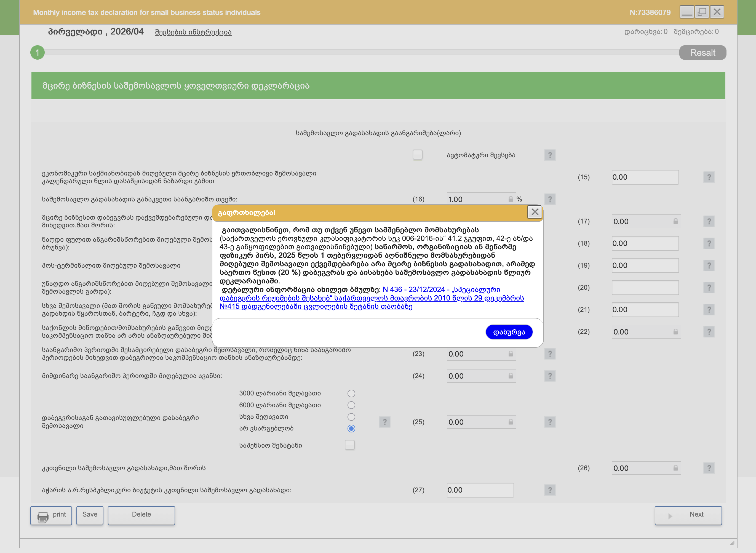The image size is (756, 553).
Task: Open the N 436 - 23/12/2024 regulation link
Action: tap(372, 298)
